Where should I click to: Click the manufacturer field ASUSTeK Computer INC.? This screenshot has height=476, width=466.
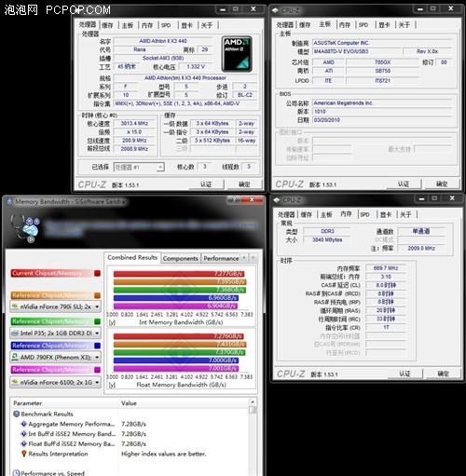(381, 43)
